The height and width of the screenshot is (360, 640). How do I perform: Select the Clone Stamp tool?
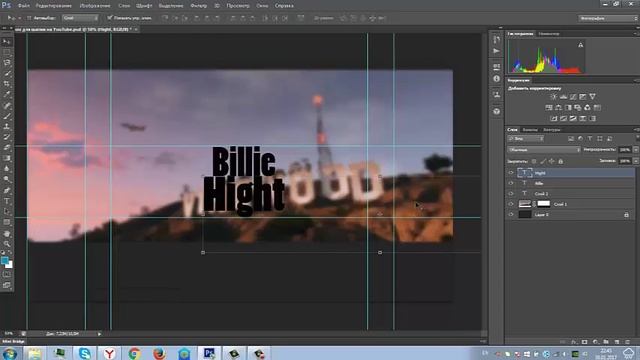[7, 127]
